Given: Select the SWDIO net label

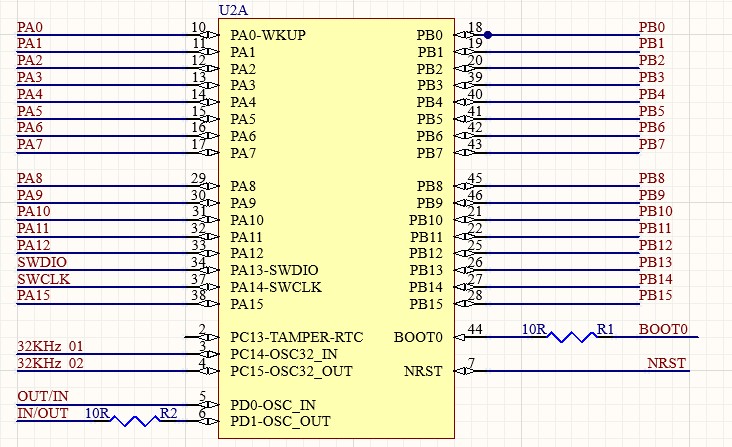Looking at the screenshot, I should pyautogui.click(x=42, y=263).
